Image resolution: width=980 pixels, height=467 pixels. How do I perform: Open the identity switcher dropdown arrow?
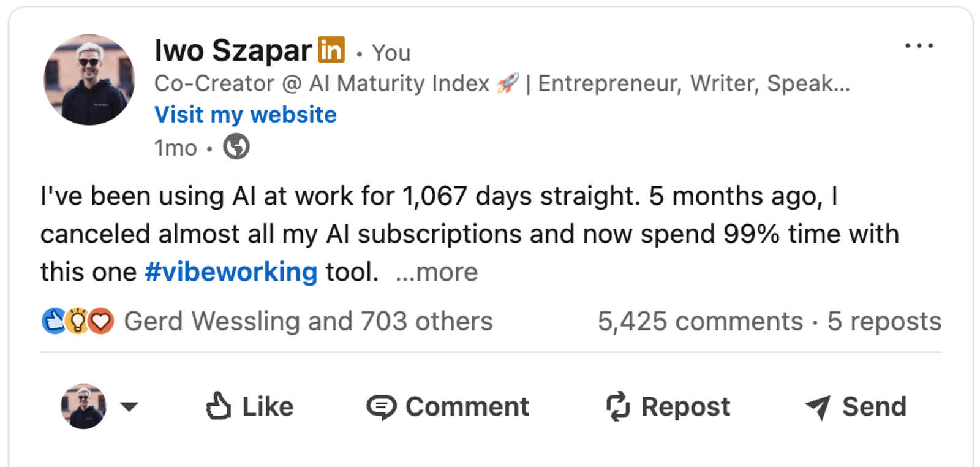(x=129, y=406)
